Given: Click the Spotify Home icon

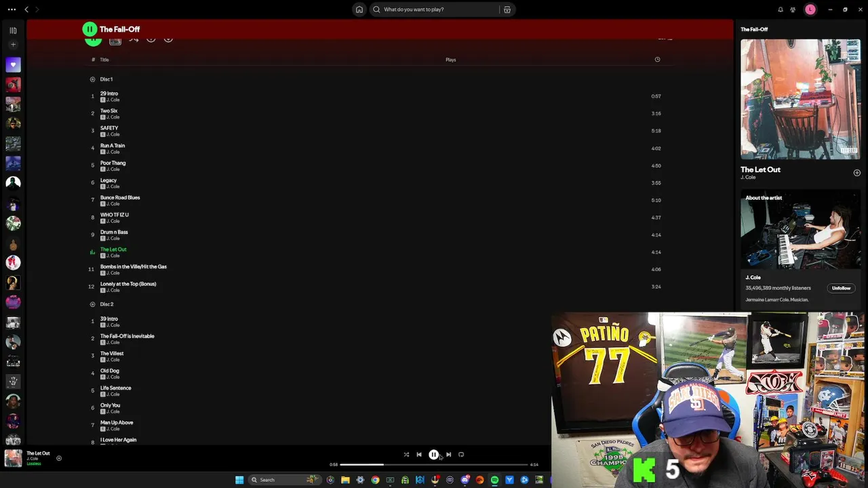Looking at the screenshot, I should coord(359,9).
